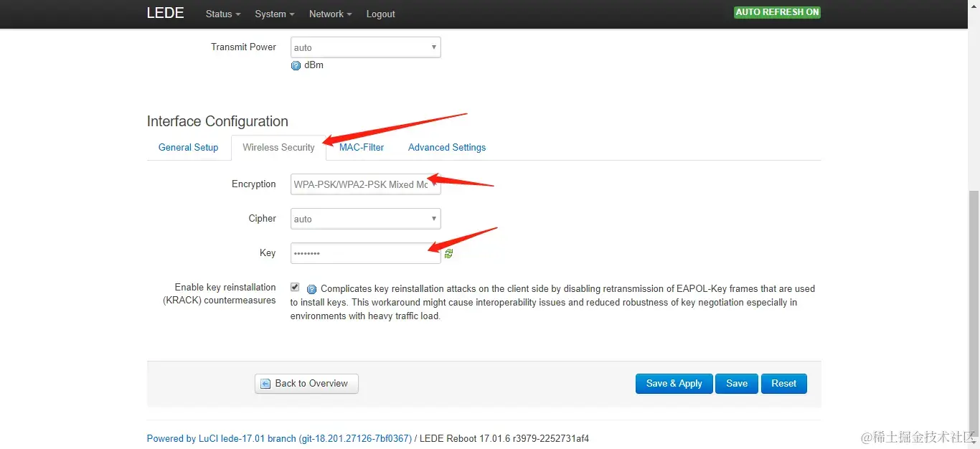Viewport: 980px width, 449px height.
Task: Expand the System menu
Action: [x=275, y=14]
